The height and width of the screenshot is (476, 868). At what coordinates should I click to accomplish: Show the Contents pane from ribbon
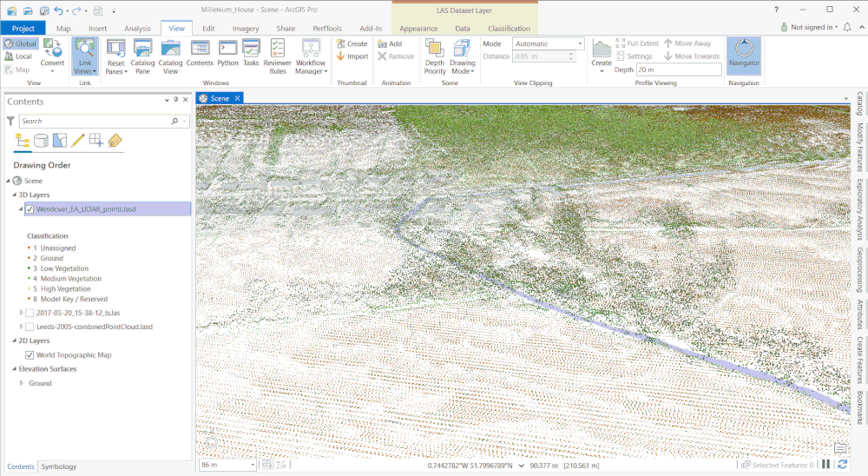pyautogui.click(x=200, y=53)
